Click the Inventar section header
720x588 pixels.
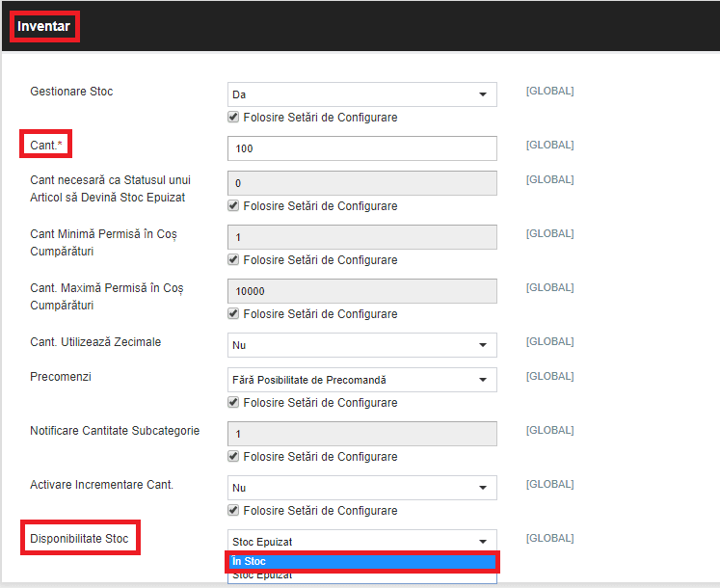point(43,26)
